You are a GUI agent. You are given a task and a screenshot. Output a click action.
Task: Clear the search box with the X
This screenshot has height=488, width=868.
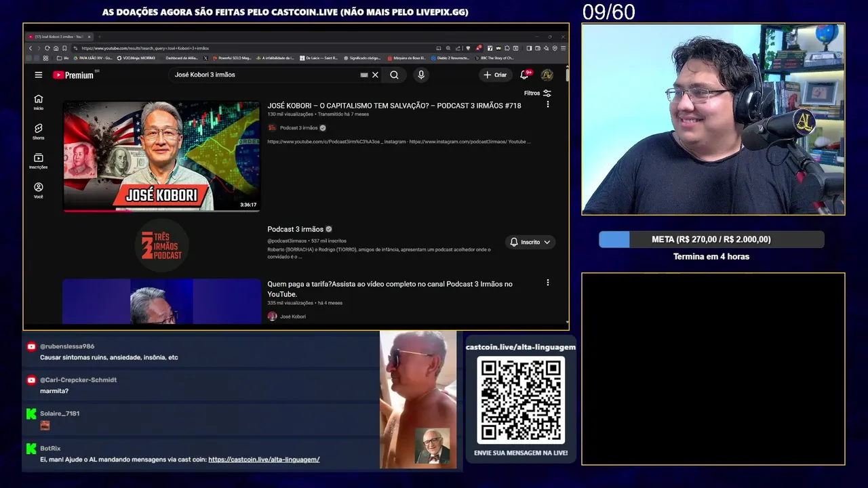(x=375, y=75)
